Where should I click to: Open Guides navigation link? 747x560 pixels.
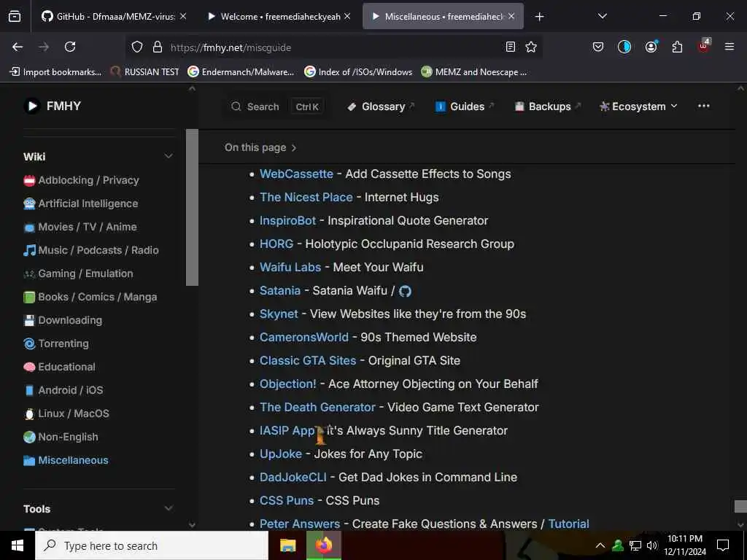(465, 106)
